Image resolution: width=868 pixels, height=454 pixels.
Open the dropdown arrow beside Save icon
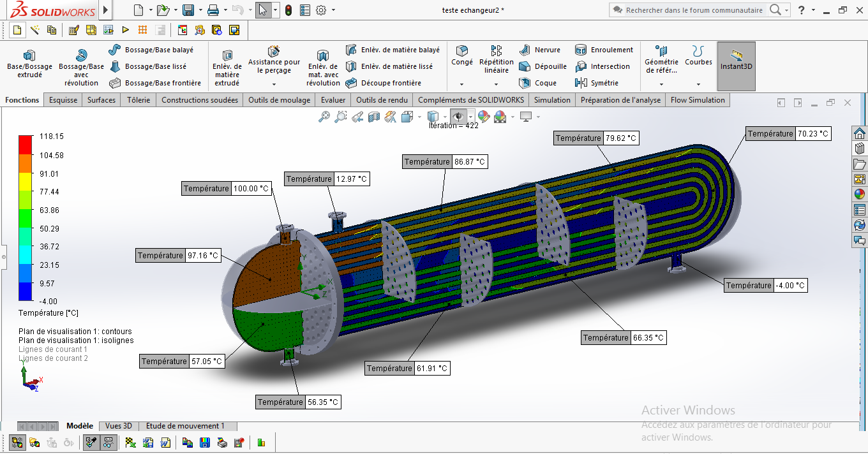[x=200, y=10]
